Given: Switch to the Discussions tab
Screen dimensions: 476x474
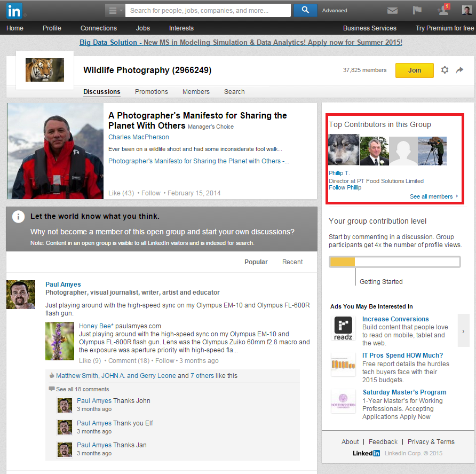Looking at the screenshot, I should point(102,92).
